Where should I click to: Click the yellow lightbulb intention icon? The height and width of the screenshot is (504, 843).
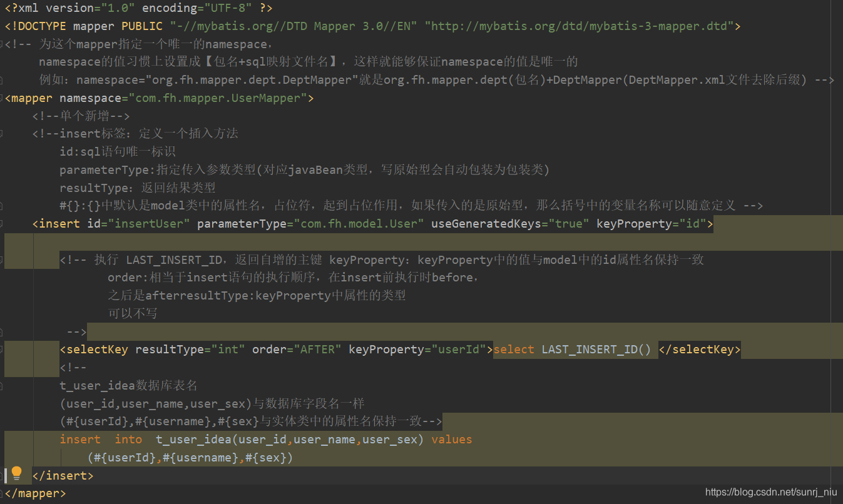16,473
